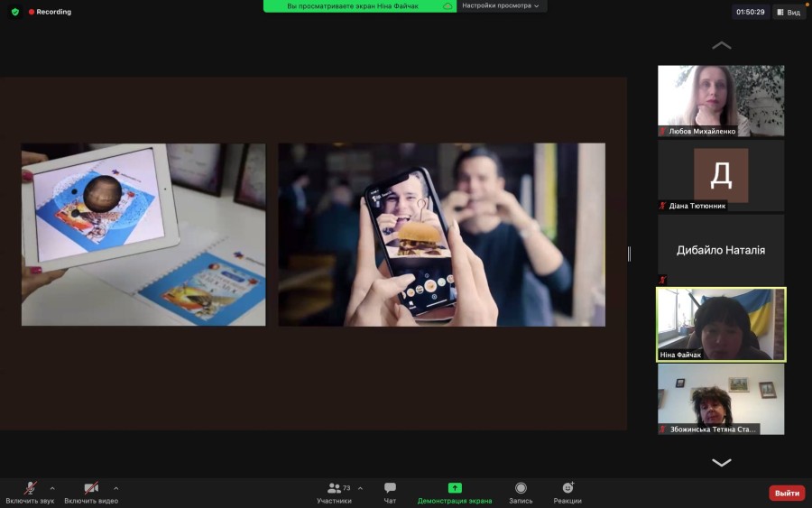Open the Чат chat panel

(x=390, y=493)
